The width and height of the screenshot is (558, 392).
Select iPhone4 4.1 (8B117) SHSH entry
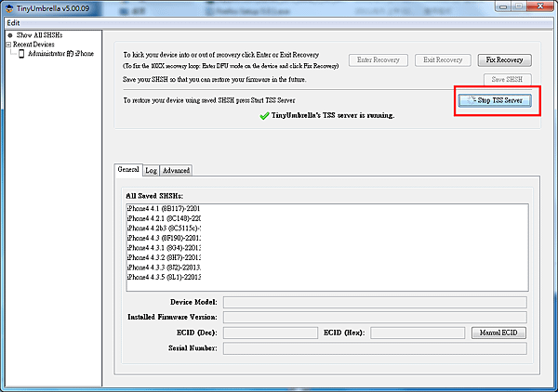tap(164, 209)
